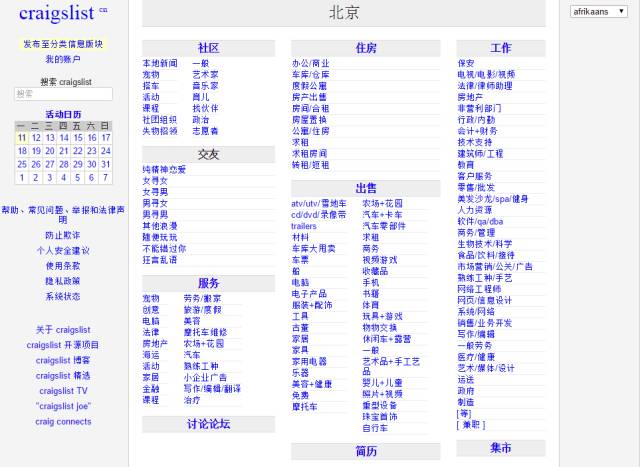Open the "craigslist joe" link
The width and height of the screenshot is (640, 467).
pyautogui.click(x=63, y=406)
